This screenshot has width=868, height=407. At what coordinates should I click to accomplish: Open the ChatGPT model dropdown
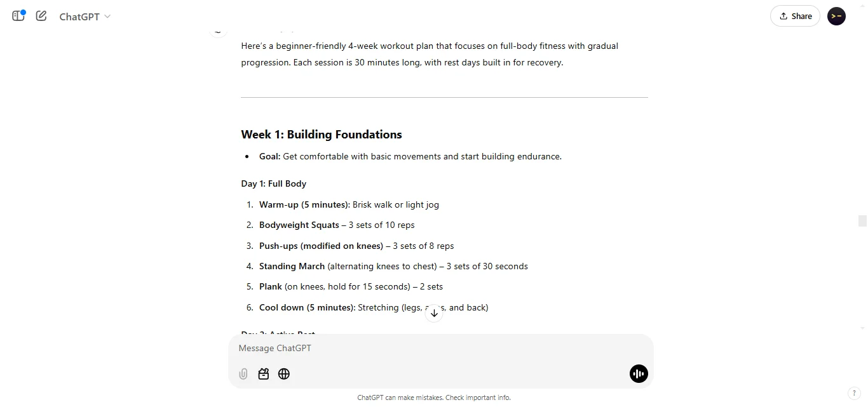(85, 17)
